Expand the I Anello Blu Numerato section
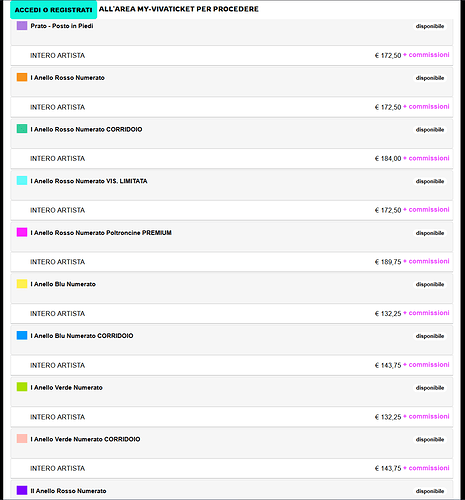The height and width of the screenshot is (500, 465). tap(232, 288)
